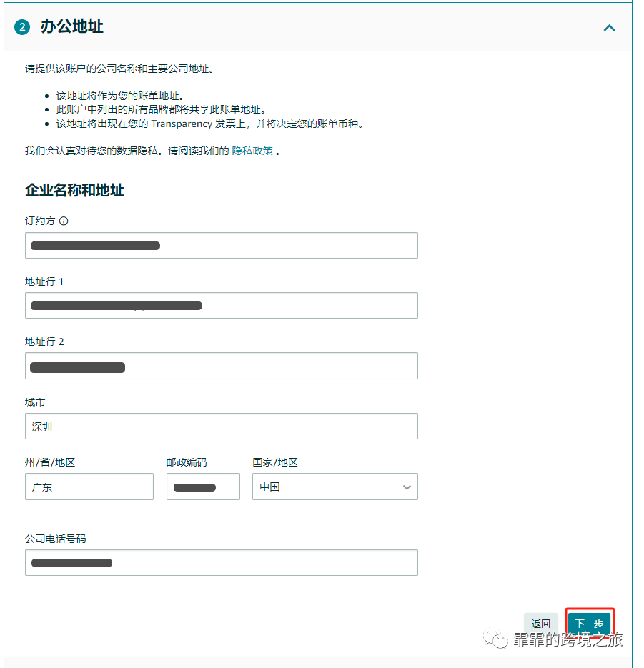Click the 地址行 2 address field
644x668 pixels.
(222, 367)
